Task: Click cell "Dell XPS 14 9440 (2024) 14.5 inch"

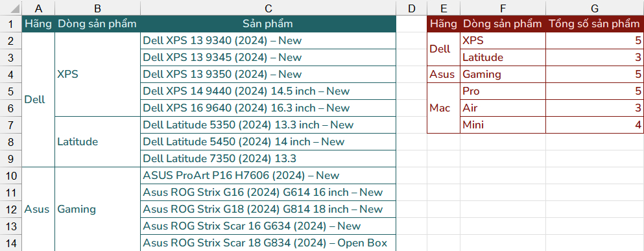Action: [x=268, y=91]
